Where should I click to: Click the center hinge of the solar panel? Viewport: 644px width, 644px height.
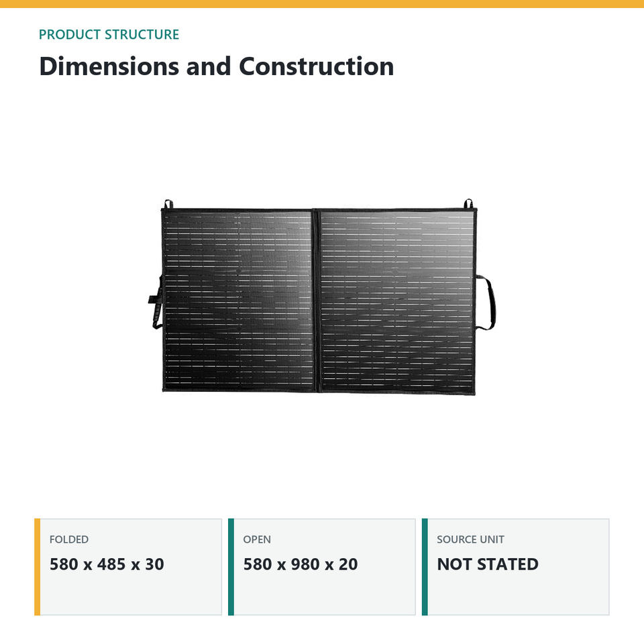(x=317, y=301)
